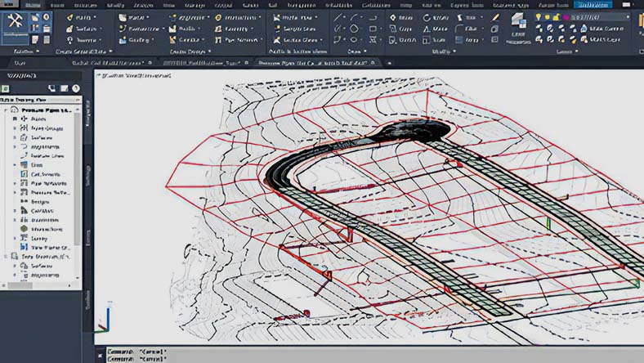Open Layer Properties manager

[x=518, y=28]
